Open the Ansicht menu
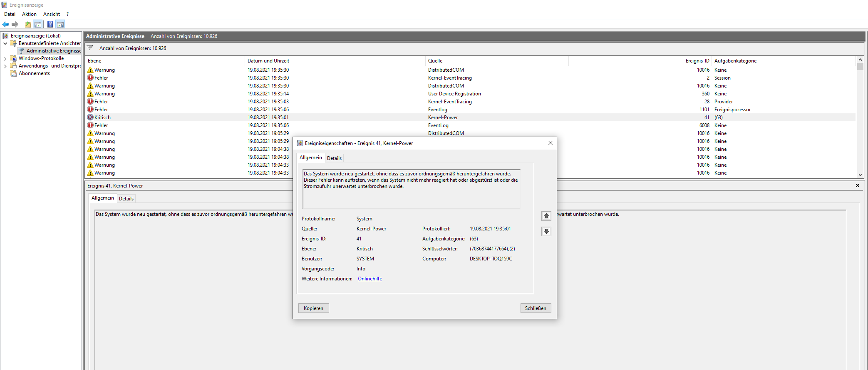 coord(52,14)
